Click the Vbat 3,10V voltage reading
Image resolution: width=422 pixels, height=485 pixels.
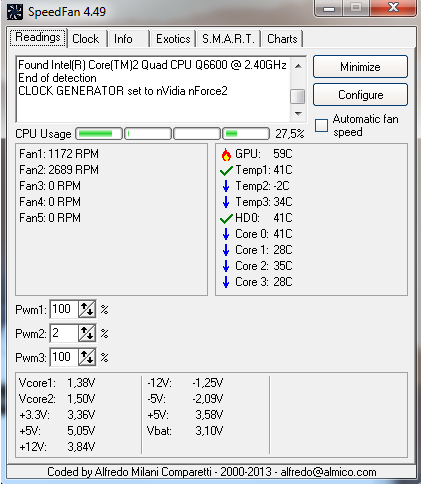point(185,431)
